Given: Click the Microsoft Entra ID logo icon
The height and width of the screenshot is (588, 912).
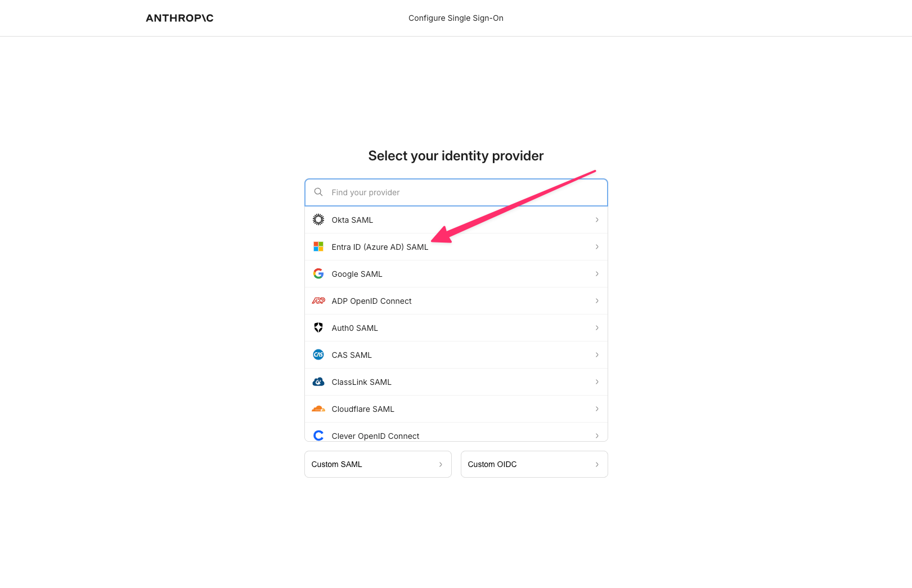Looking at the screenshot, I should (x=318, y=246).
